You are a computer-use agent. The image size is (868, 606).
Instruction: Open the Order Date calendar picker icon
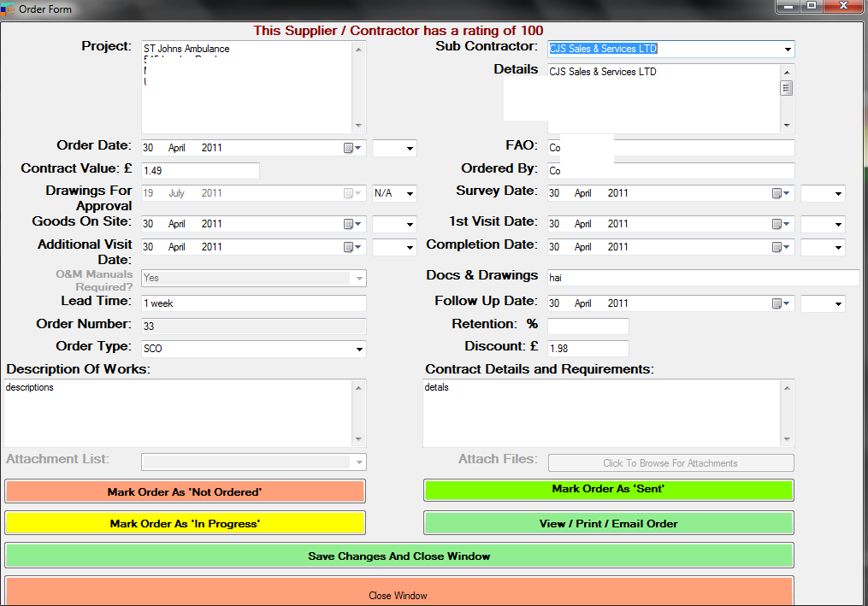point(351,148)
